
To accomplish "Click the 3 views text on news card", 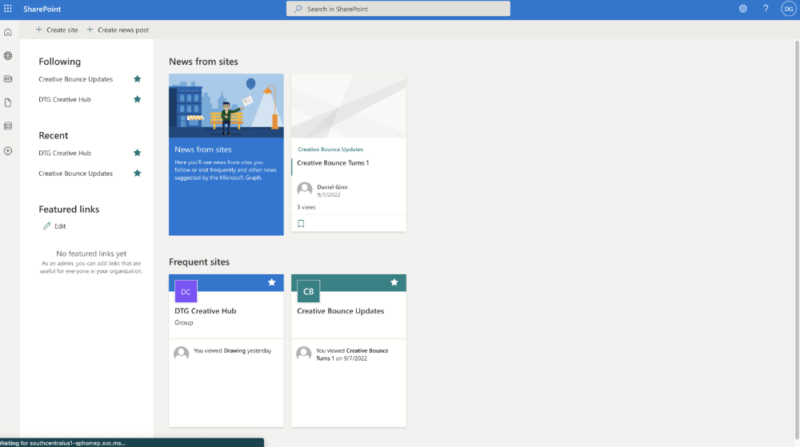I will tap(306, 207).
